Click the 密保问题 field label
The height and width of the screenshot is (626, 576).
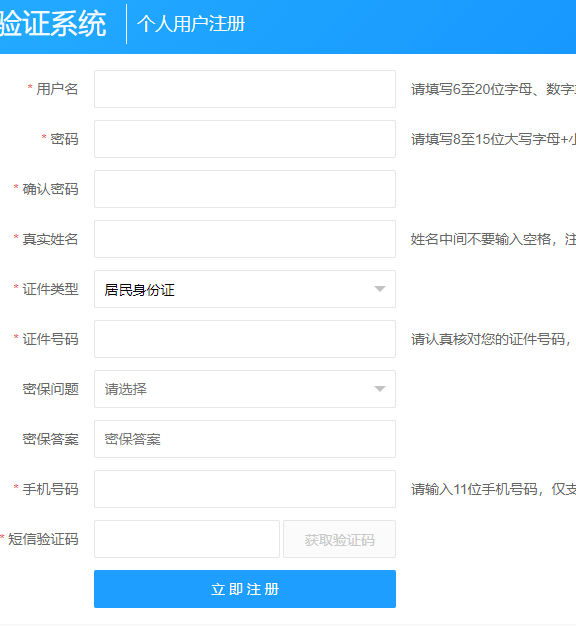[50, 389]
